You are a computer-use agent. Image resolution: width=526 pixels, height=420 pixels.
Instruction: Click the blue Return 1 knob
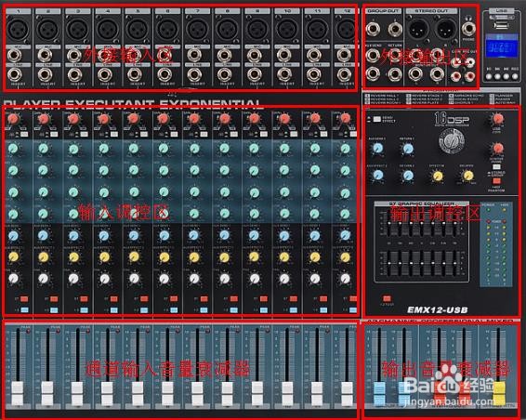[407, 148]
